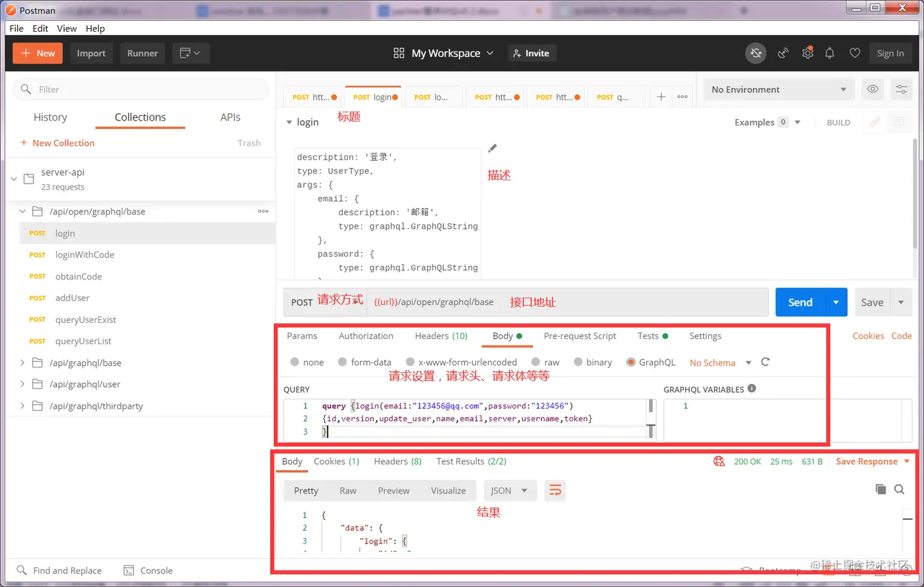Expand the /api/graphql/base folder
924x587 pixels.
click(23, 363)
